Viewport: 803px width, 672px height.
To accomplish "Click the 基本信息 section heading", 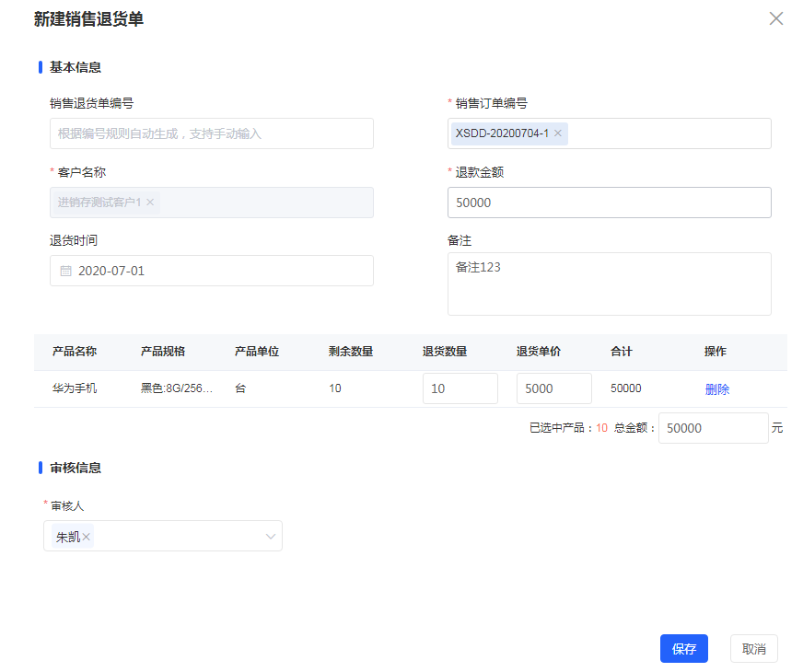I will (x=76, y=67).
